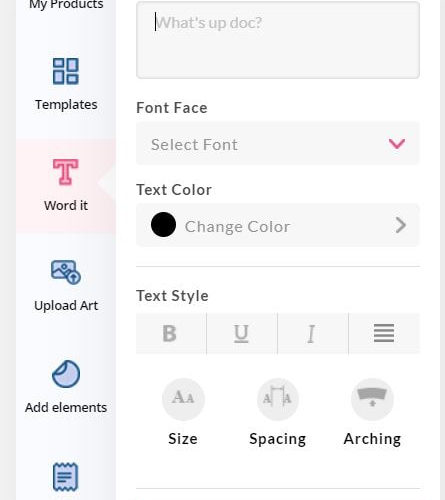Click the Change Color text
445x500 pixels.
pos(237,227)
